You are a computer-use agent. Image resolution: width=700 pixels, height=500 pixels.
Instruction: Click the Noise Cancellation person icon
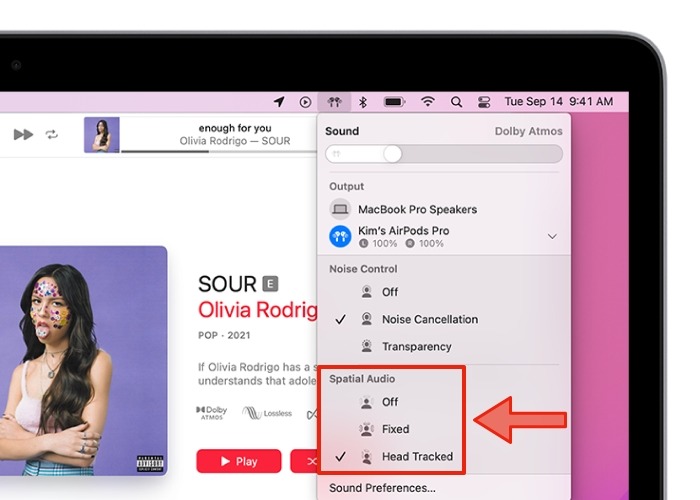point(367,319)
